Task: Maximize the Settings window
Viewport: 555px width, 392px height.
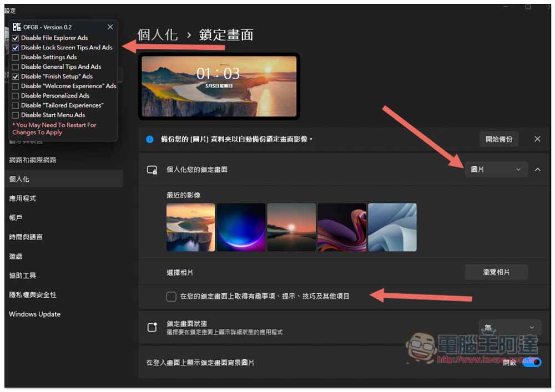Action: click(528, 7)
